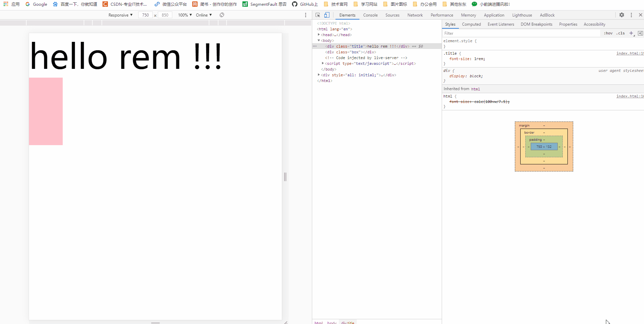
Task: Open the Responsive device dropdown
Action: click(x=120, y=15)
